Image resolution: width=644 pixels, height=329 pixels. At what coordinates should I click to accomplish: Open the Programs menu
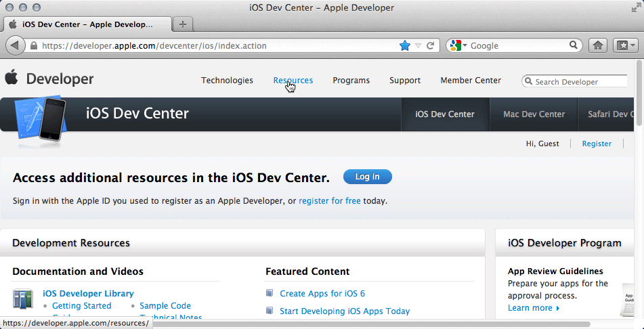[x=351, y=81]
